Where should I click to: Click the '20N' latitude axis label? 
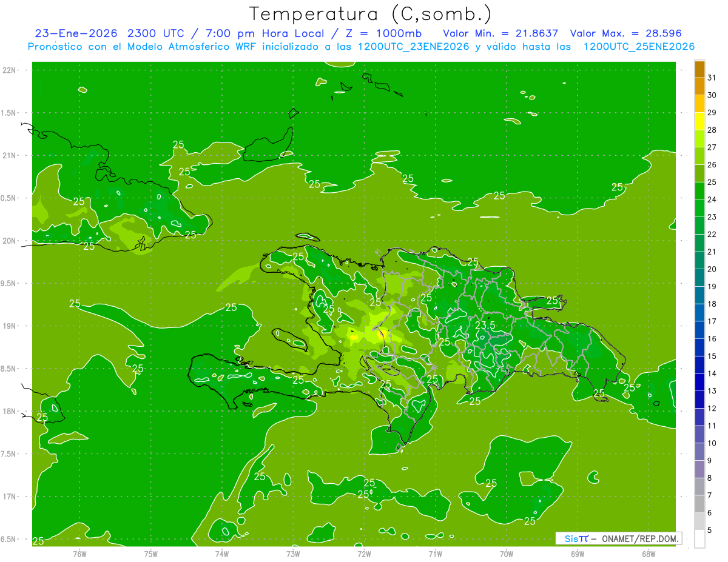10,241
